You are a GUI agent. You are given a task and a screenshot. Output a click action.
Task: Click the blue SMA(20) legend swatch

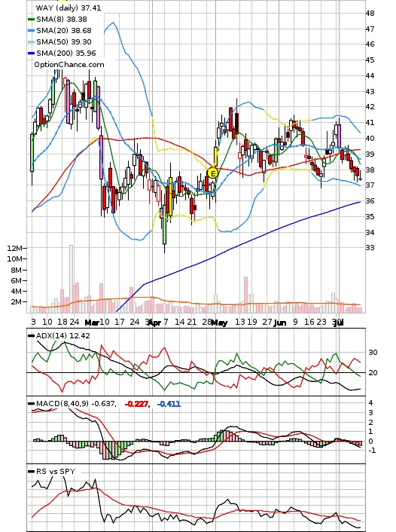click(31, 31)
